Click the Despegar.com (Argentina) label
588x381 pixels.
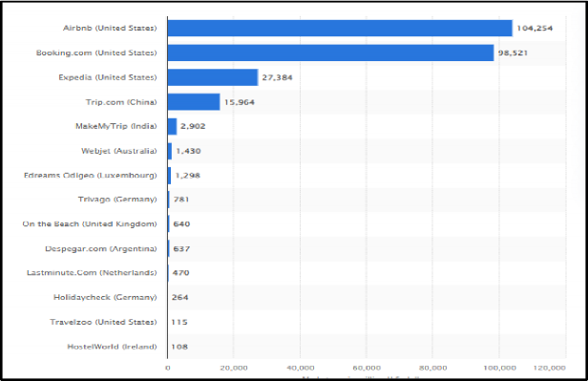(x=101, y=249)
